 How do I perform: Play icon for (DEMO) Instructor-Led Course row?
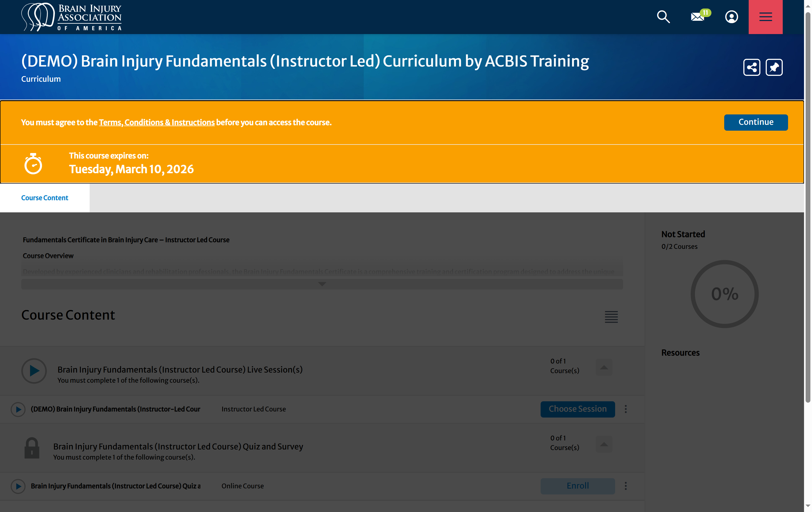click(x=18, y=409)
